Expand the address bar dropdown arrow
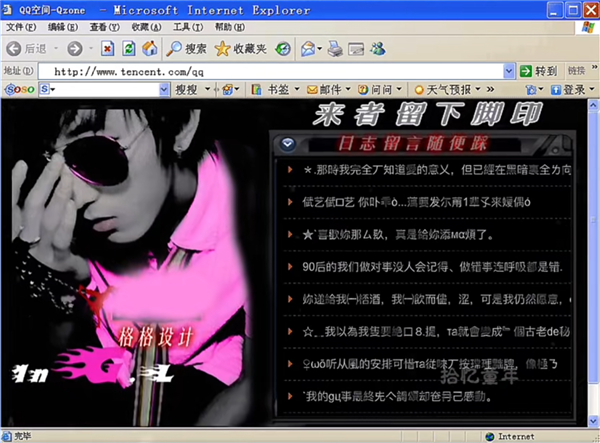The height and width of the screenshot is (443, 600). point(509,71)
